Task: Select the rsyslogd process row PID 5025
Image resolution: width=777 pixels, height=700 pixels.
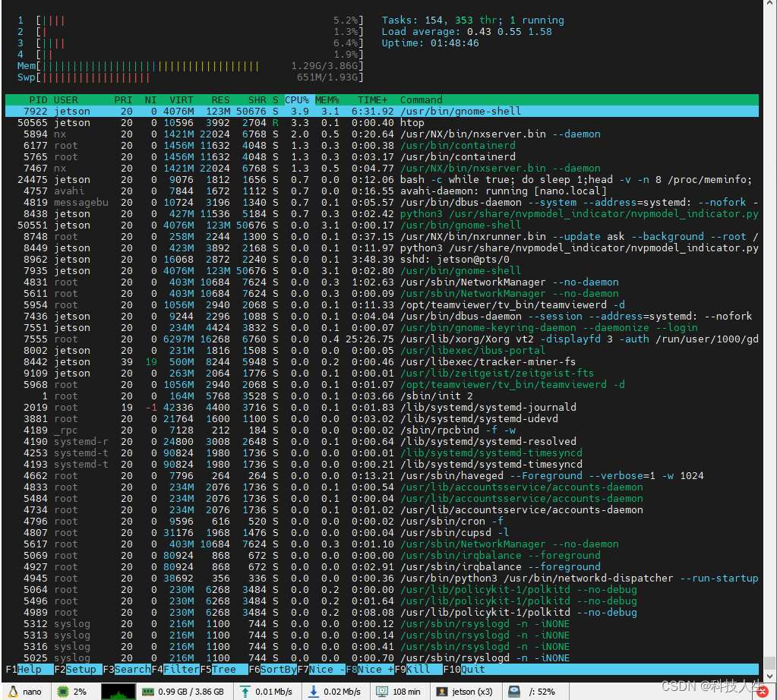Action: pyautogui.click(x=382, y=658)
